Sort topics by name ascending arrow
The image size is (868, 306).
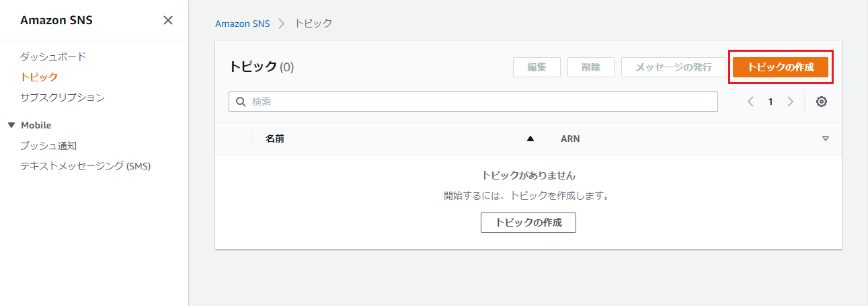[530, 139]
